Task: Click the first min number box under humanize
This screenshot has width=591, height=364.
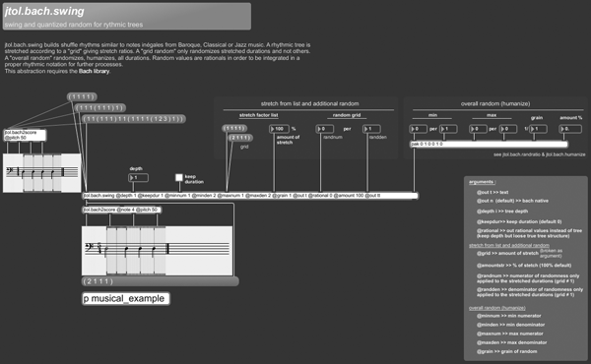Action: click(x=419, y=129)
